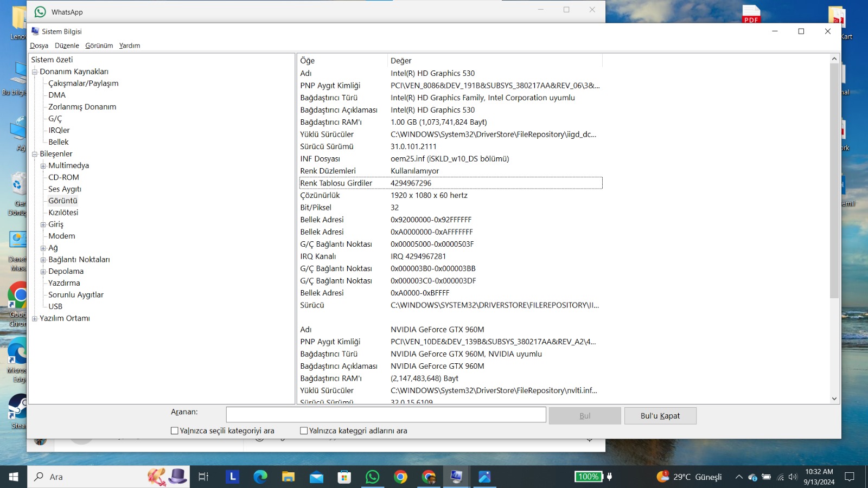Select the Görüntü tree item
868x488 pixels.
63,201
